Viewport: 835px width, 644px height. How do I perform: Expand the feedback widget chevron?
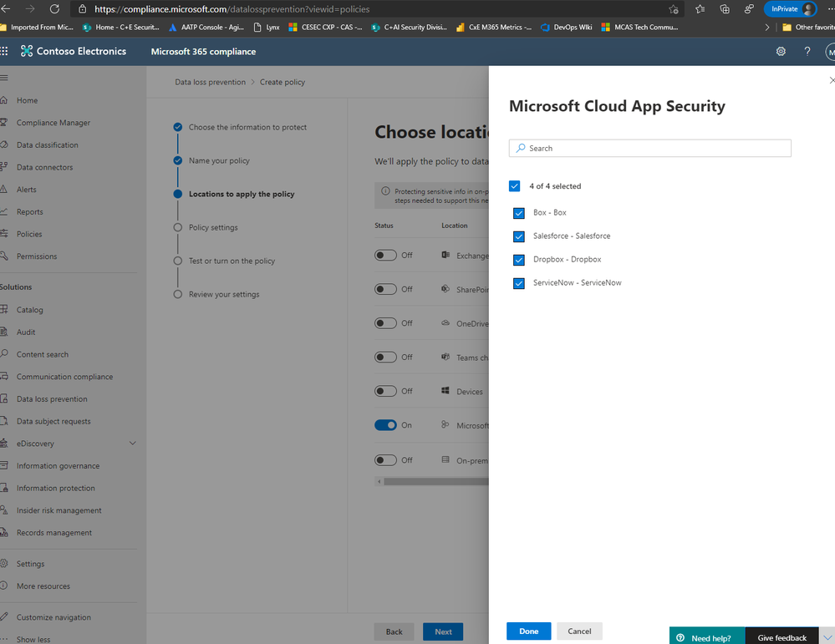tap(827, 637)
